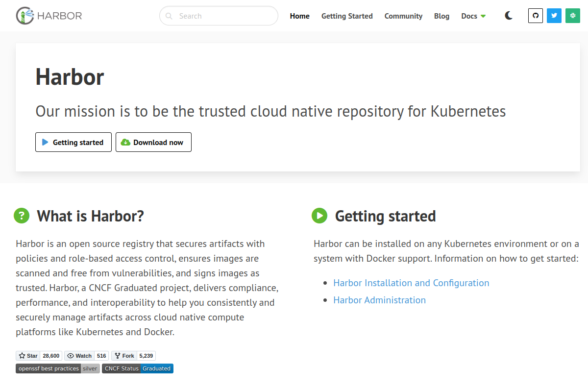Click the fork count 5,239
588x392 pixels.
146,356
